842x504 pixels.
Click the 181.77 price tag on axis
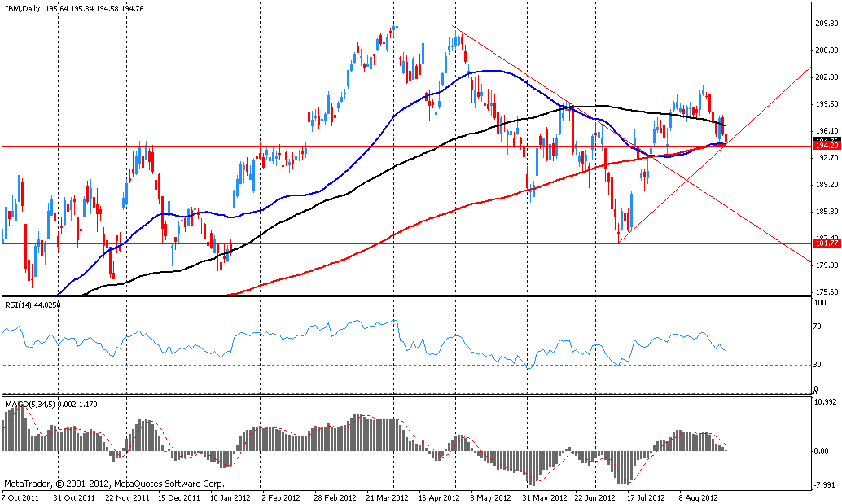(x=827, y=243)
